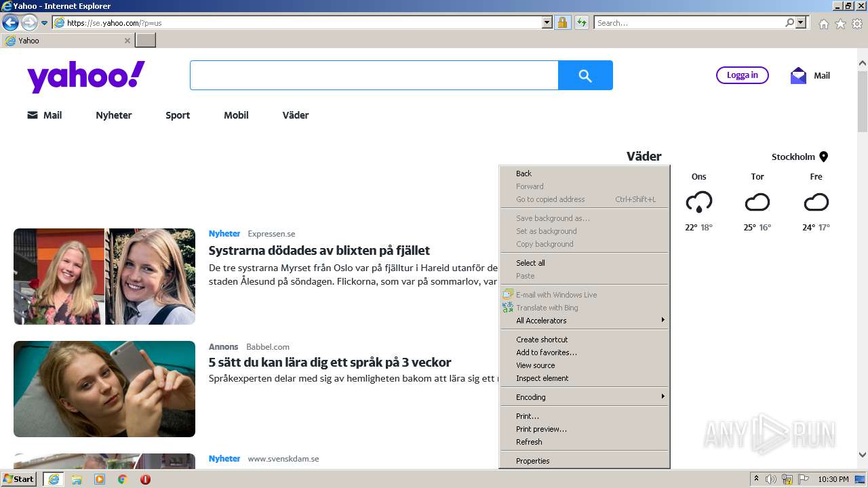Click the Fre cloud weather icon

[816, 202]
